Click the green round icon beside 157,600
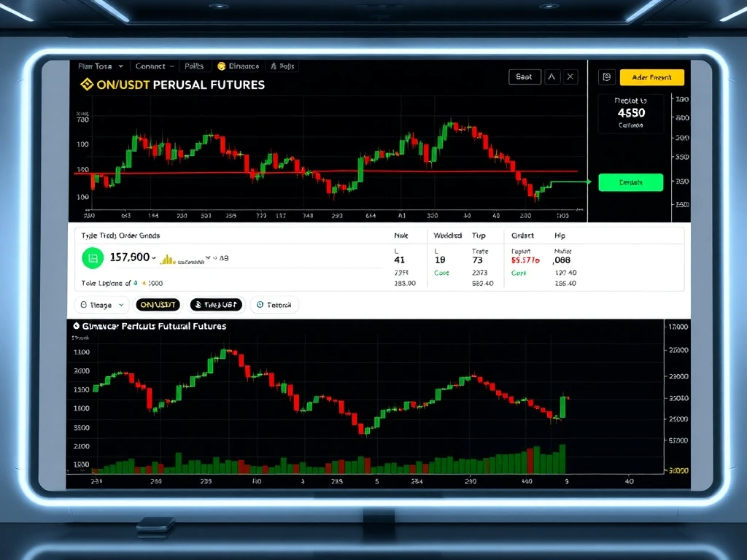The width and height of the screenshot is (747, 560). coord(93,257)
